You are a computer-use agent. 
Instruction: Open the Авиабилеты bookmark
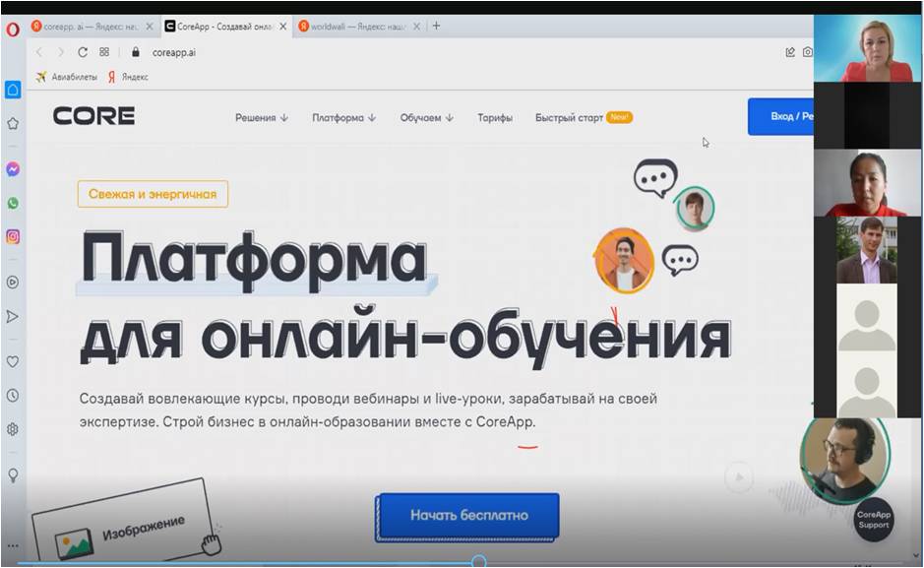point(67,77)
